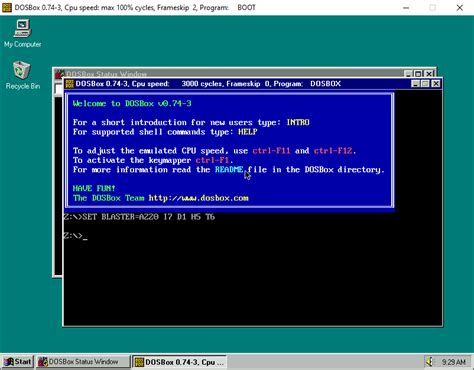
Task: Click the ctrl-F1 keymapper shortcut text
Action: [212, 160]
